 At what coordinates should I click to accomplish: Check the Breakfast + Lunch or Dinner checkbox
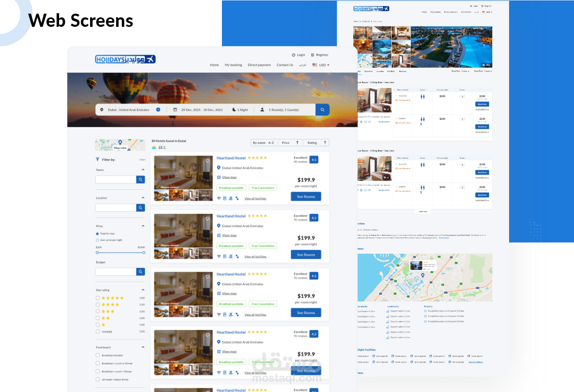[x=98, y=363]
